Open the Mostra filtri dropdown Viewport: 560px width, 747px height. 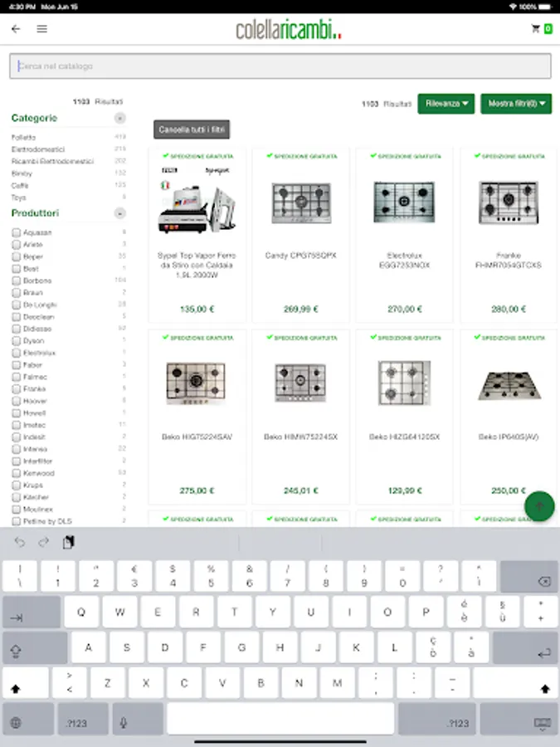pyautogui.click(x=516, y=104)
